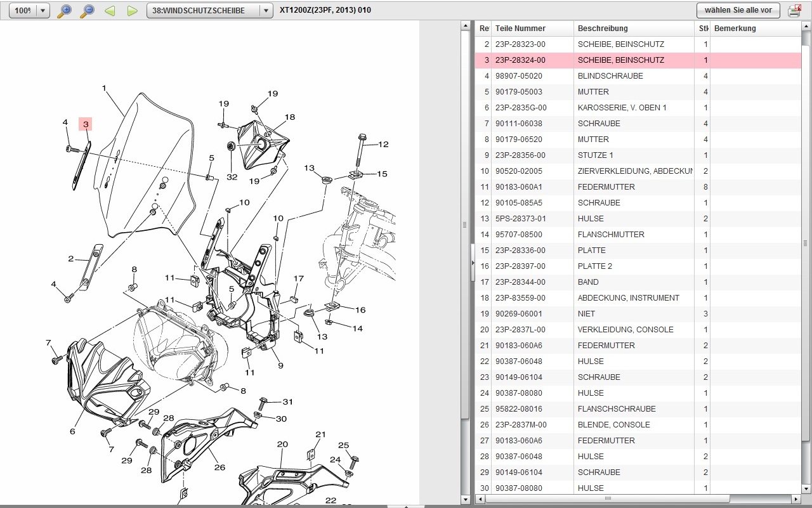Select part number 23P-28323-00 row
This screenshot has height=508, width=812.
520,44
